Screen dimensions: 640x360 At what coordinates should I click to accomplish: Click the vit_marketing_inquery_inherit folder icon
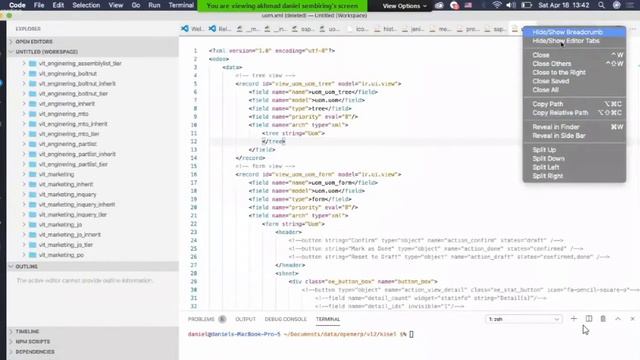pyautogui.click(x=33, y=204)
